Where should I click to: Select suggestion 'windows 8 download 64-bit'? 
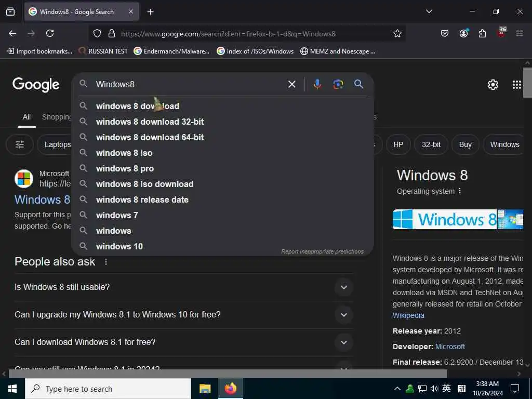222,137
